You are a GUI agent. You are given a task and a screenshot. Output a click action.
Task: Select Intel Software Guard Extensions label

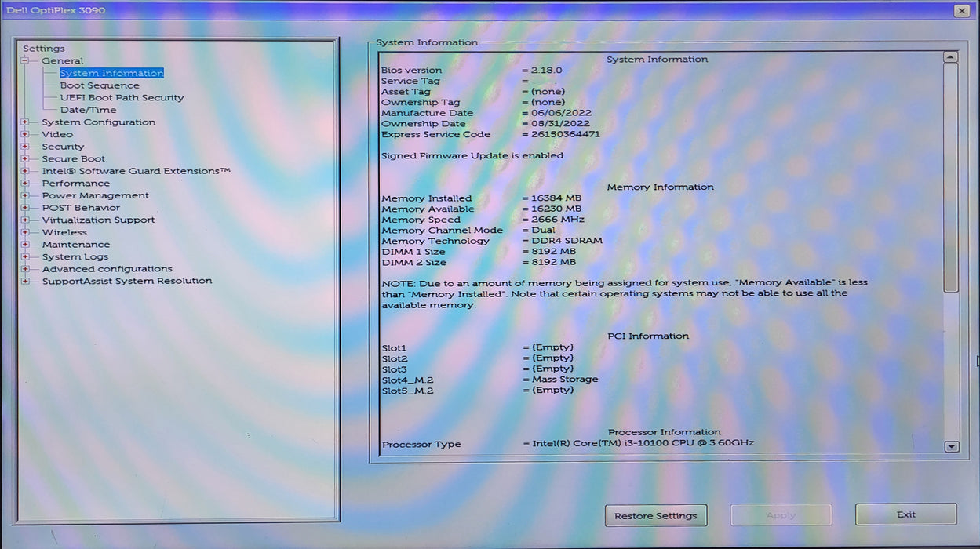click(x=136, y=171)
